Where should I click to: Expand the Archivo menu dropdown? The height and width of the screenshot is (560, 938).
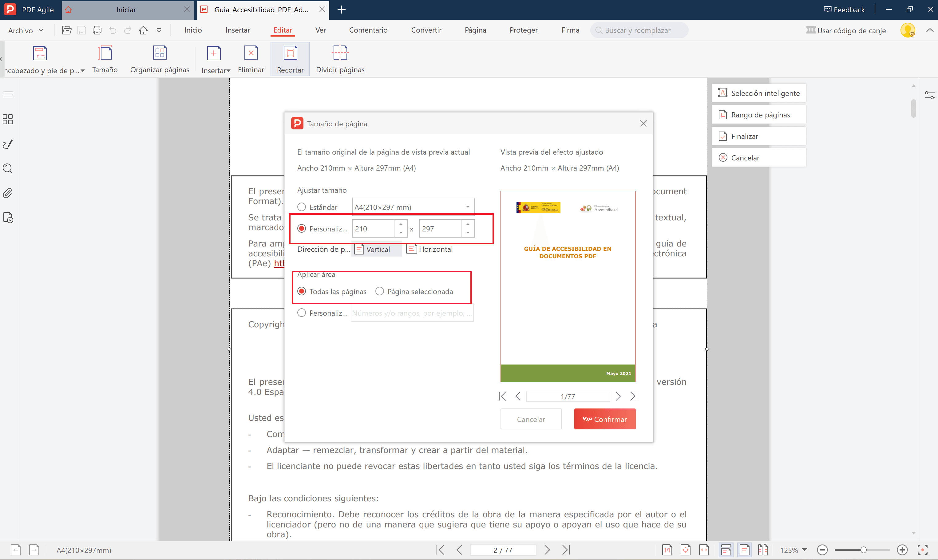click(26, 30)
